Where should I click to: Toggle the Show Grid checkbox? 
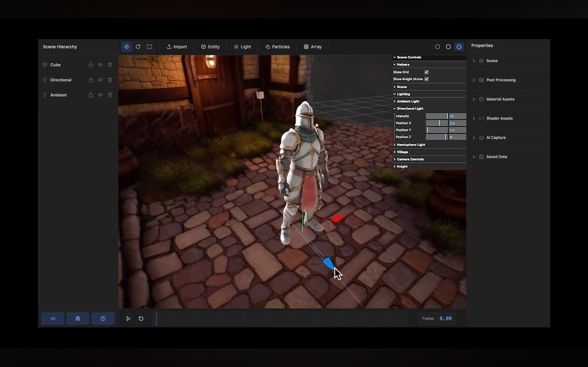click(x=427, y=72)
